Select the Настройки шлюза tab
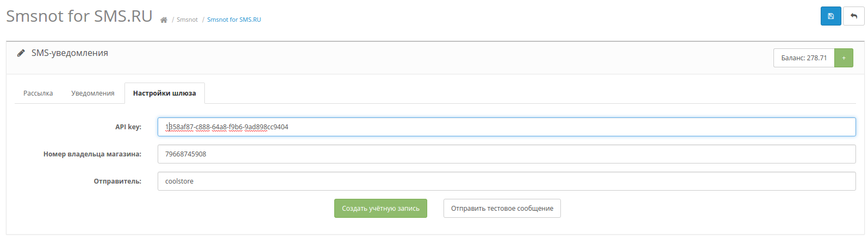Screen dimensions: 868x239 [x=165, y=93]
